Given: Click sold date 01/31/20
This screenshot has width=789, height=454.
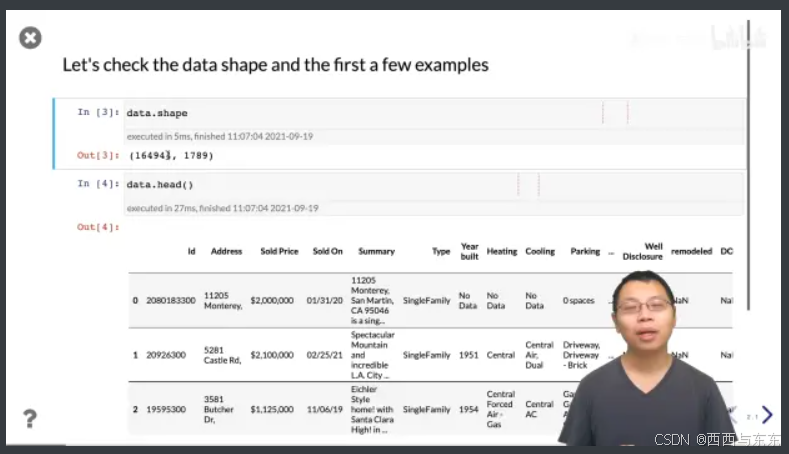Looking at the screenshot, I should [x=325, y=300].
